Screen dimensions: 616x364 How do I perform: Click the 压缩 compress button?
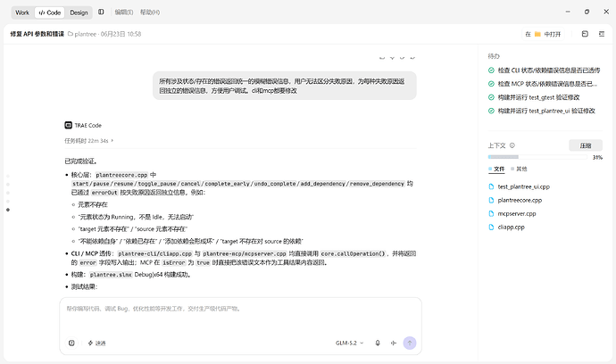[586, 145]
